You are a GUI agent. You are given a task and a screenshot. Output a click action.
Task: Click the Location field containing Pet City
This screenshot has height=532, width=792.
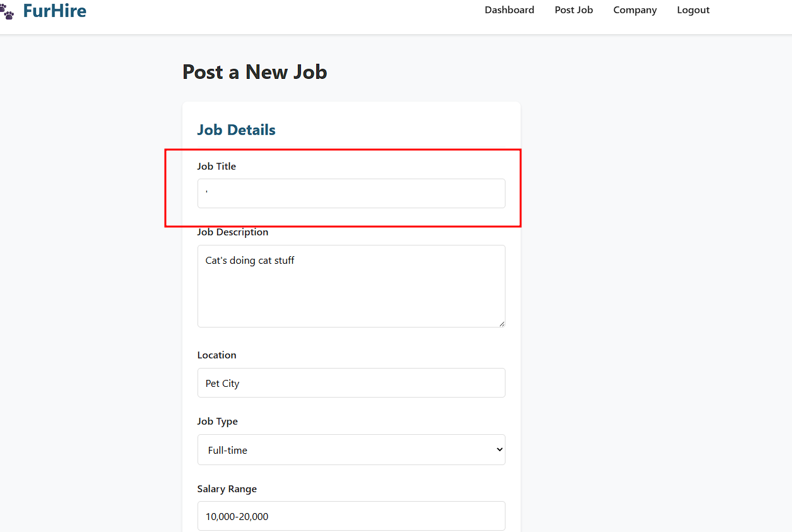point(351,383)
